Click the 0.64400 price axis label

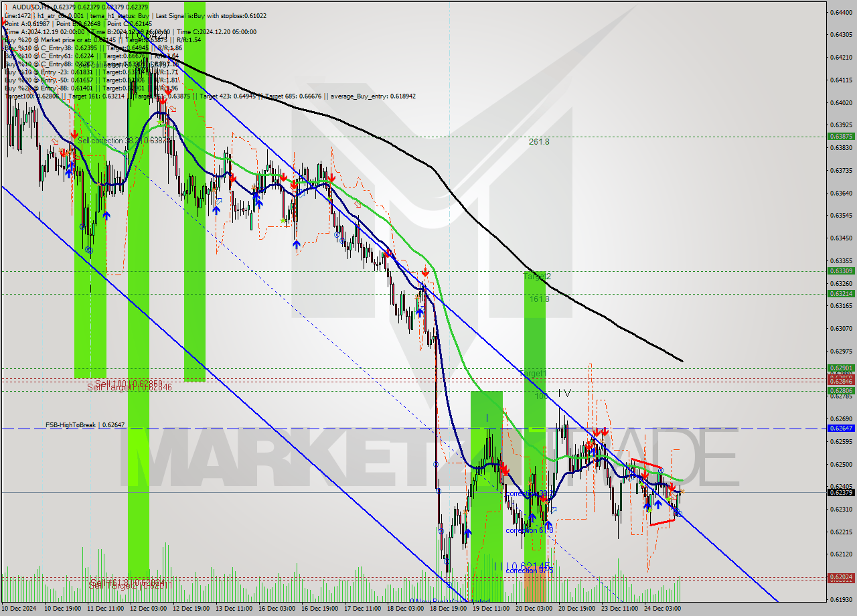coord(841,12)
